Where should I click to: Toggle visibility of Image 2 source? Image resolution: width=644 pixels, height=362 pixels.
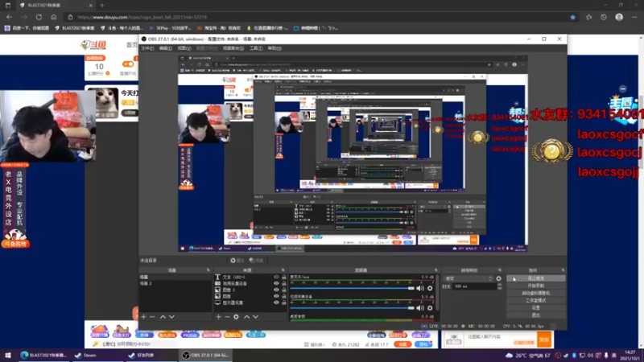point(276,290)
